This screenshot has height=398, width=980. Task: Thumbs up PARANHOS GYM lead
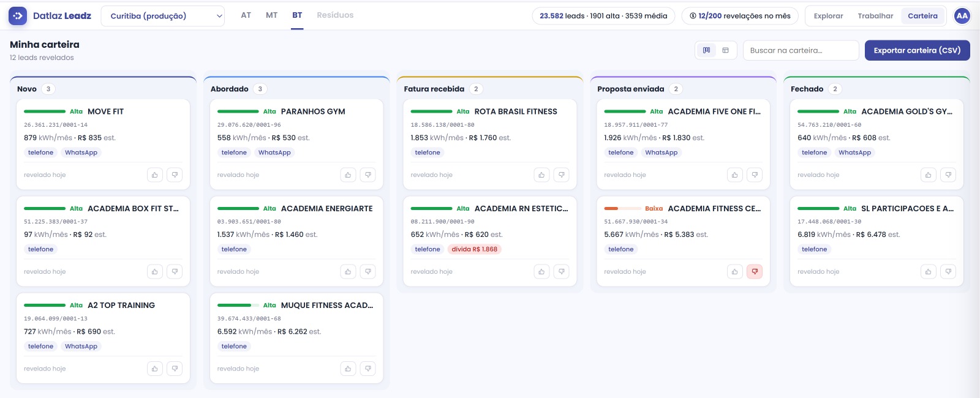(348, 175)
